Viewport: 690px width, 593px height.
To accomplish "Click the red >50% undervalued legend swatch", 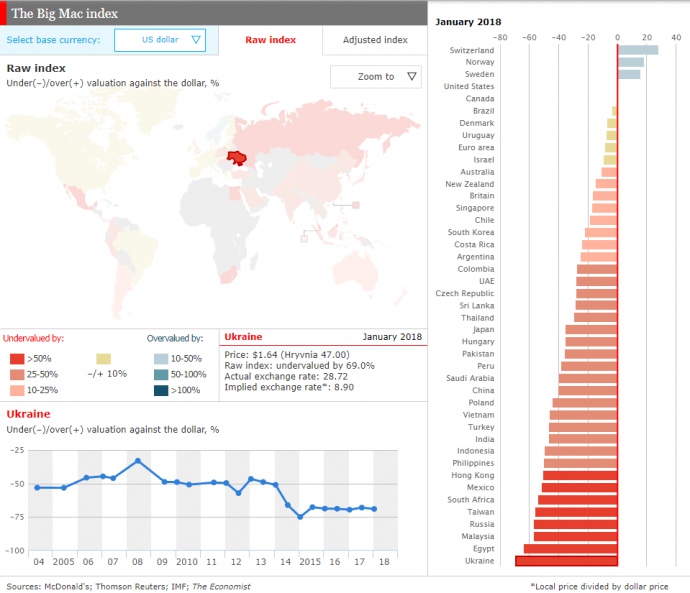I will [x=17, y=358].
